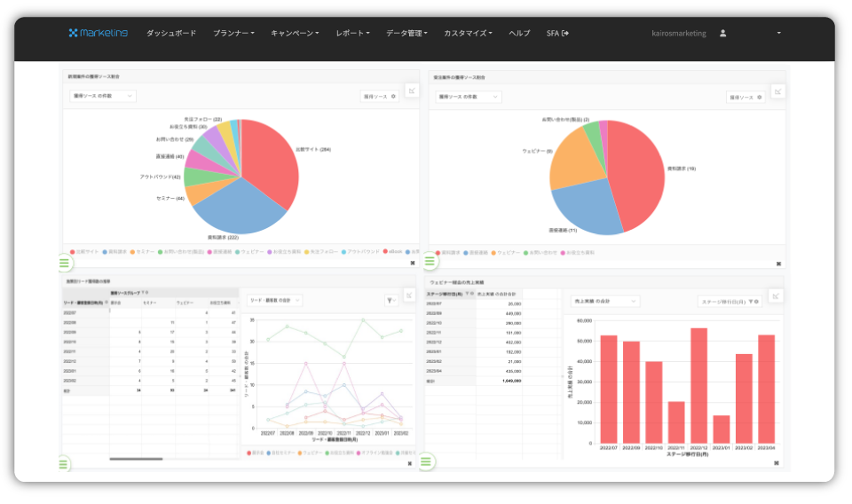852x504 pixels.
Task: Expand 獲得ソース の件数 dropdown in left pie panel
Action: pos(103,96)
